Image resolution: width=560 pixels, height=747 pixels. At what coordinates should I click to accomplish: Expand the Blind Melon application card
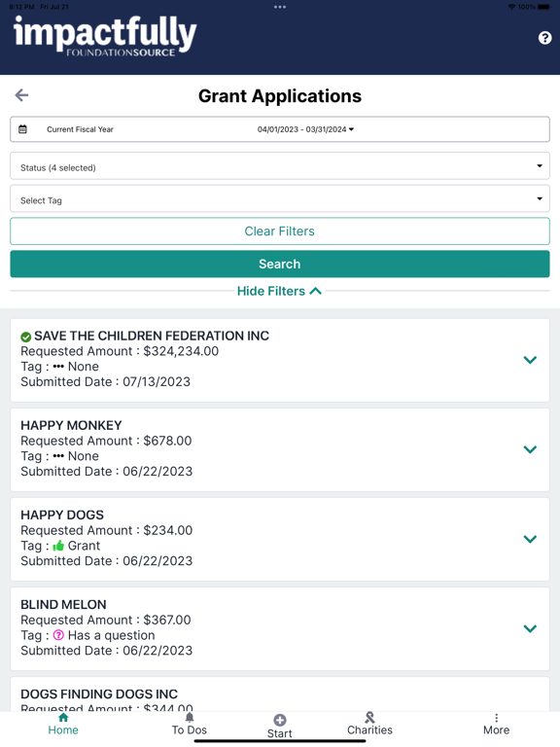point(530,628)
